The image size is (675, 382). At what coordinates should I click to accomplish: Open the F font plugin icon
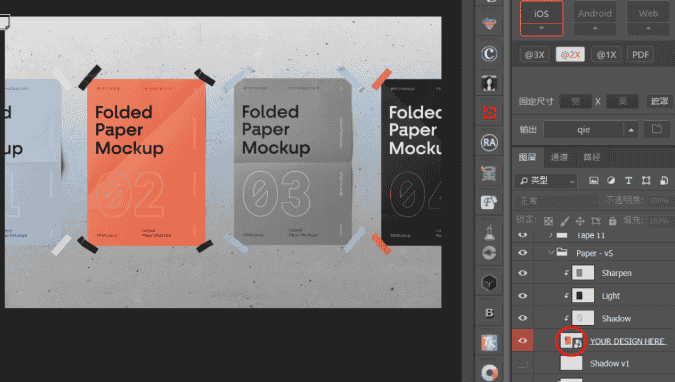coord(489,202)
